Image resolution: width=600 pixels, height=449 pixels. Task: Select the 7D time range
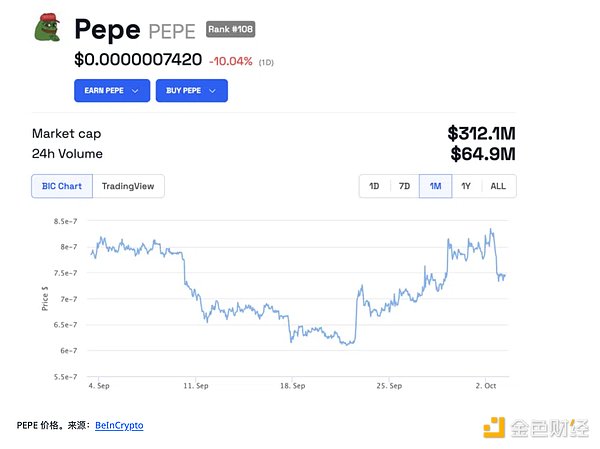point(404,186)
